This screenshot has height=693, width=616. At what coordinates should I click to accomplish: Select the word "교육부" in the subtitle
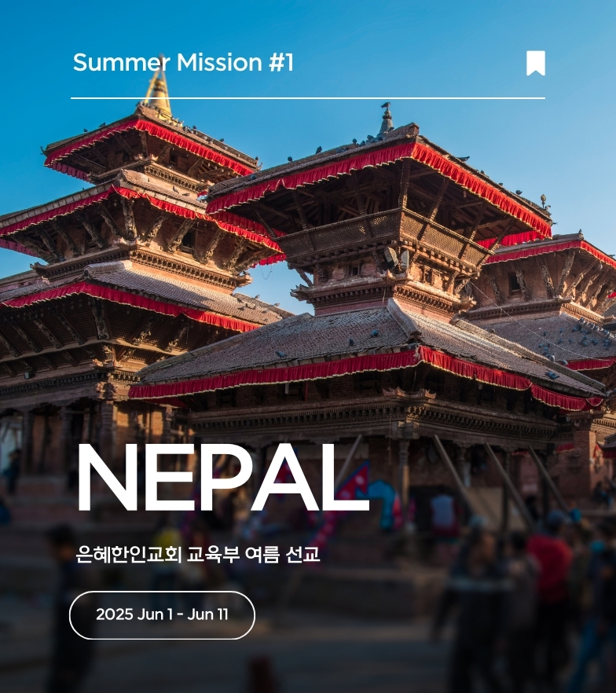tap(214, 554)
